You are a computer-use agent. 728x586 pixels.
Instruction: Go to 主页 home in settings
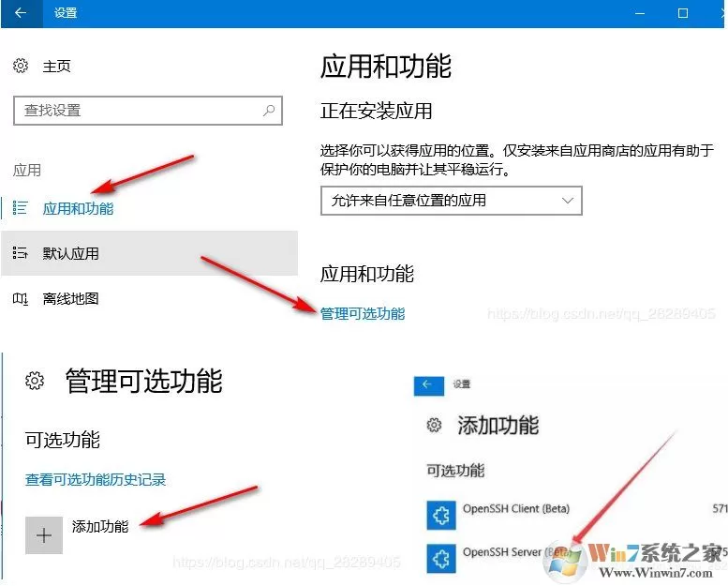[56, 66]
